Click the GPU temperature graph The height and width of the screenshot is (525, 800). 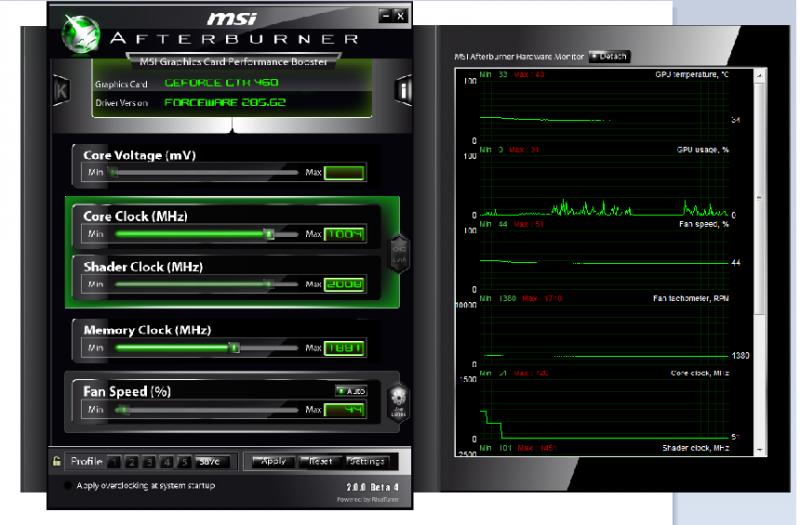[604, 109]
